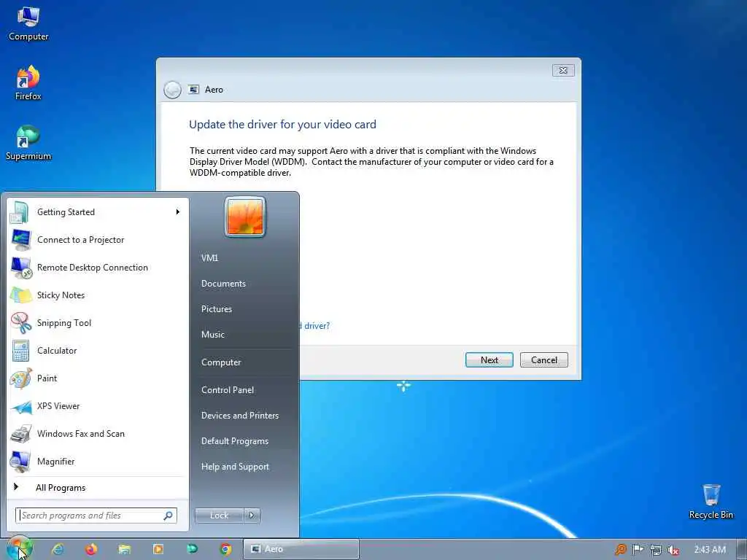Click the partially hidden driver help link
The image size is (747, 560).
pos(315,326)
